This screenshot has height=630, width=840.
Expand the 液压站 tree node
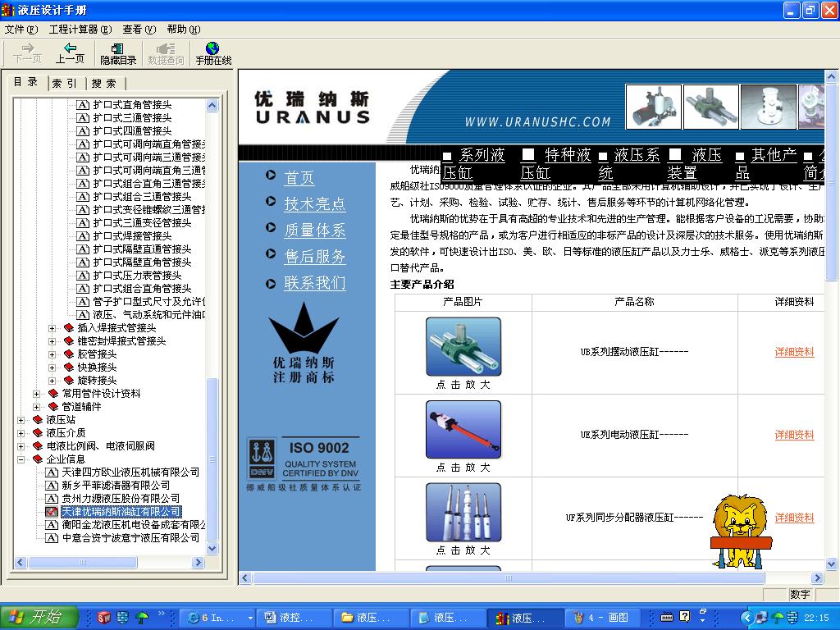[21, 420]
